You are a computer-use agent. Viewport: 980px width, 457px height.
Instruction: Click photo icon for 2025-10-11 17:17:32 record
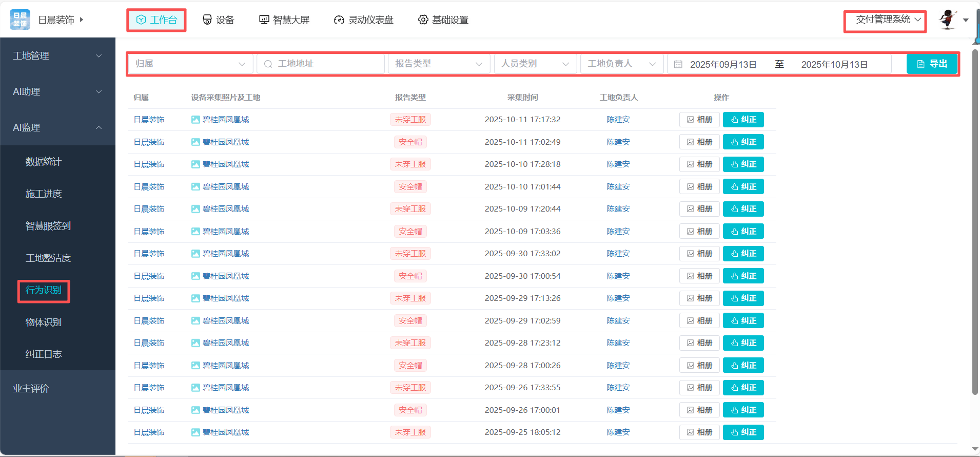coord(195,120)
